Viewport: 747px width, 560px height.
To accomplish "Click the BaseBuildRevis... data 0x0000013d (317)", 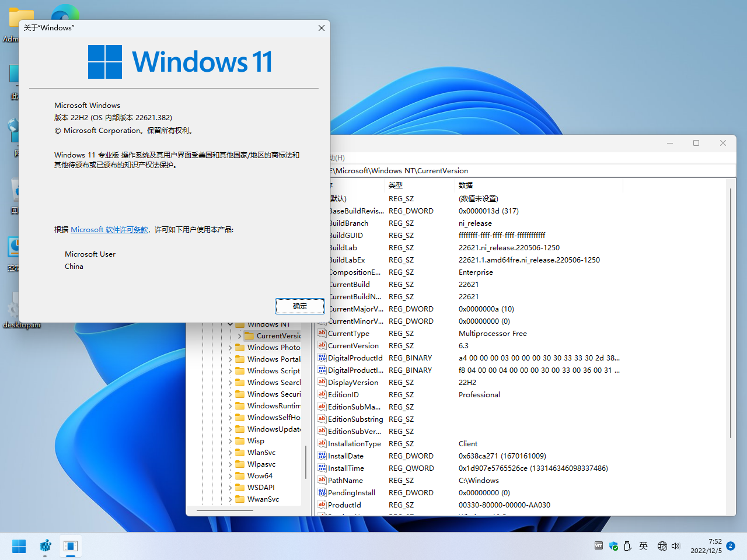I will coord(488,211).
